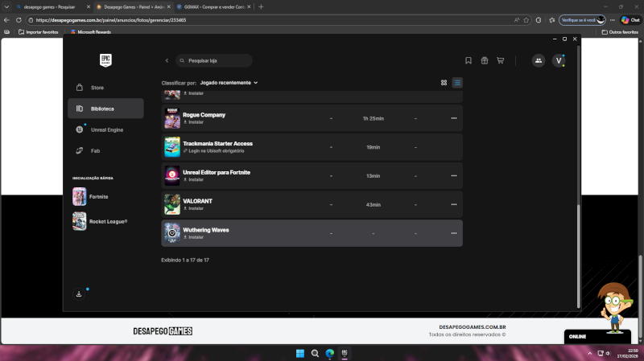Open the friends icon

click(x=539, y=61)
